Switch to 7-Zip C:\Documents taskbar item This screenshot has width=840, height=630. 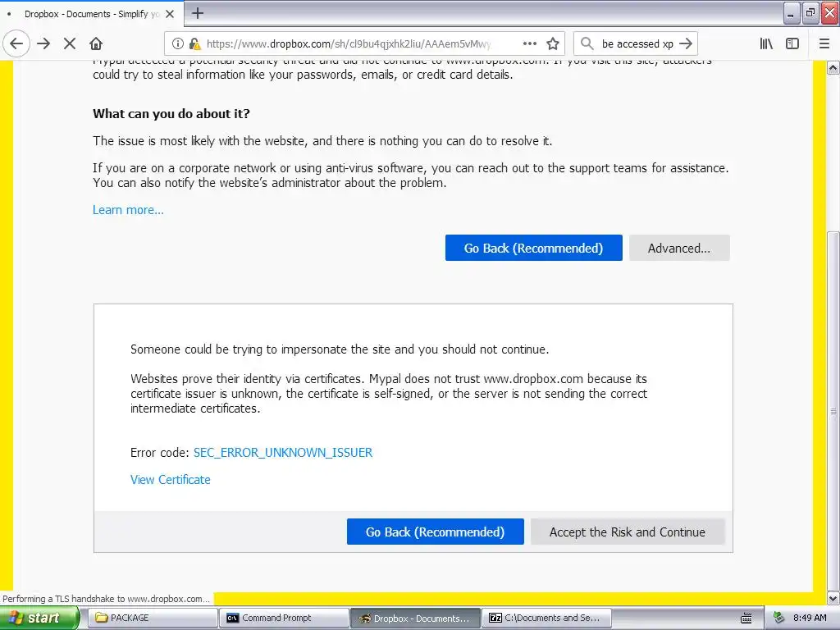(547, 618)
